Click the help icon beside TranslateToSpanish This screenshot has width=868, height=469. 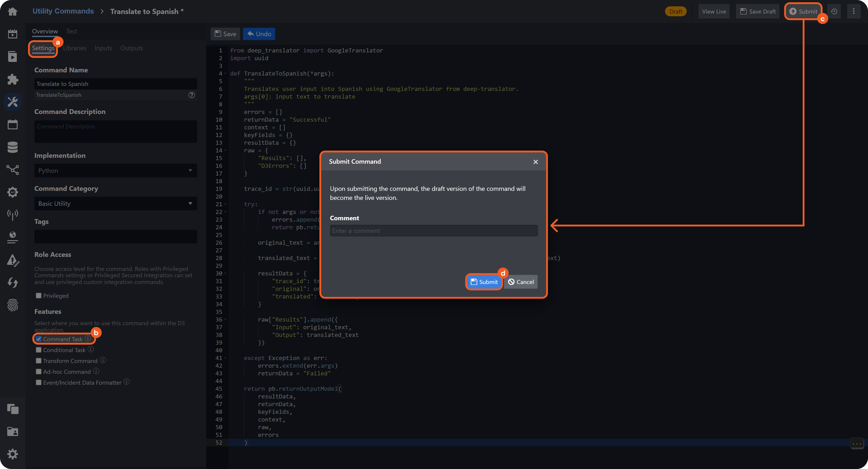(191, 95)
